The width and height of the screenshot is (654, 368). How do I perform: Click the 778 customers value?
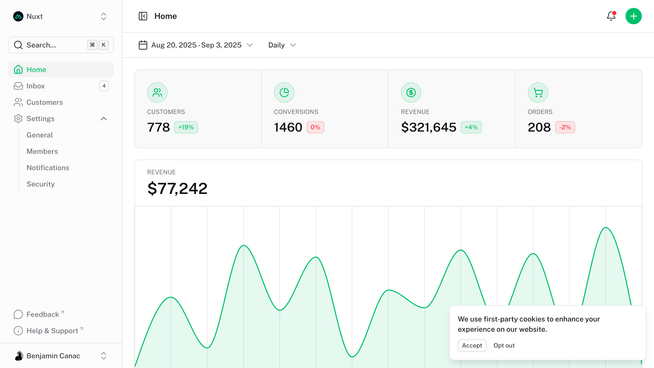click(158, 127)
